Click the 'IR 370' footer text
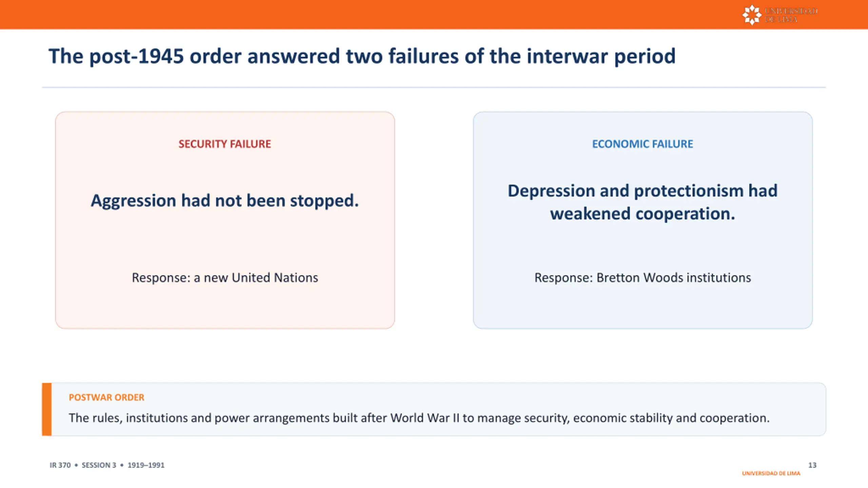This screenshot has height=488, width=868. tap(60, 465)
